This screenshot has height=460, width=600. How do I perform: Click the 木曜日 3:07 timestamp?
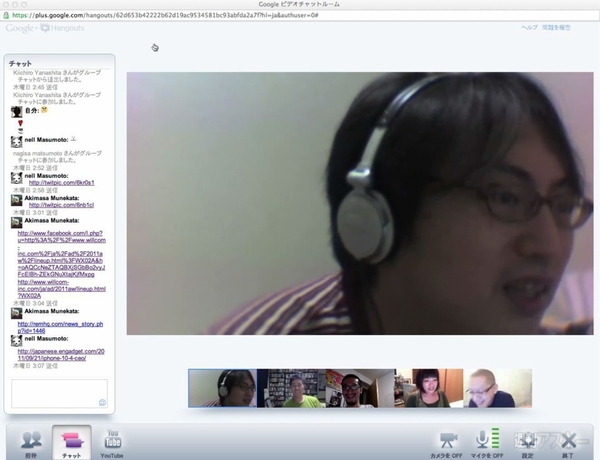(x=36, y=366)
